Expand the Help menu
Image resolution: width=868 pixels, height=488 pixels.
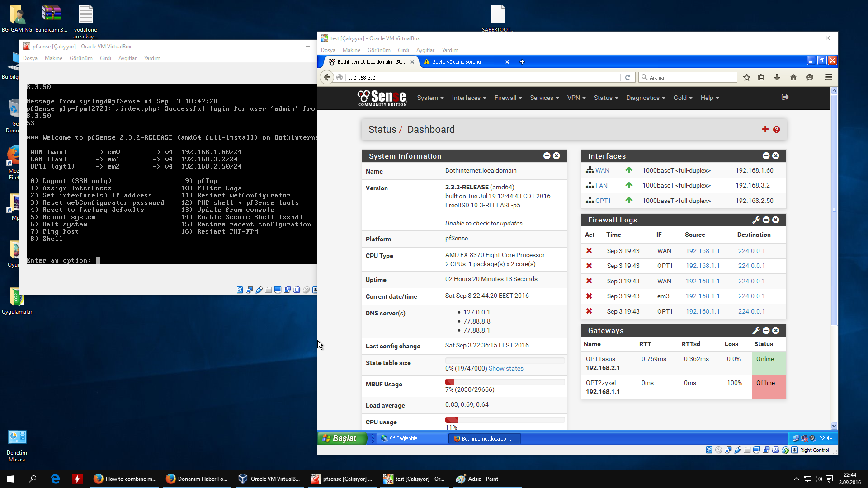click(x=709, y=98)
